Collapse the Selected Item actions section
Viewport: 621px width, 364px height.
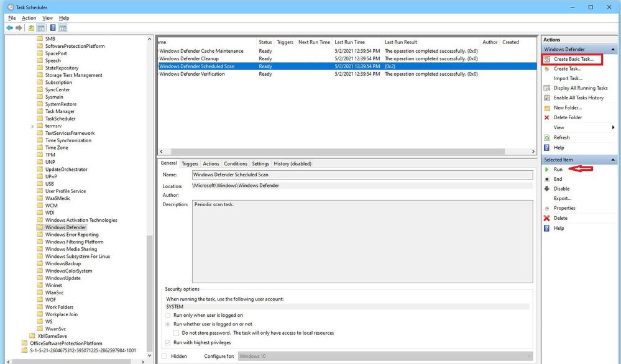[613, 160]
